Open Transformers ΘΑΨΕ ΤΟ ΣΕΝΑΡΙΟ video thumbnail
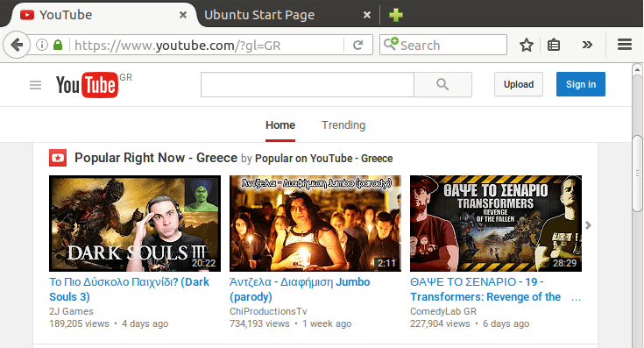644x348 pixels. point(496,224)
